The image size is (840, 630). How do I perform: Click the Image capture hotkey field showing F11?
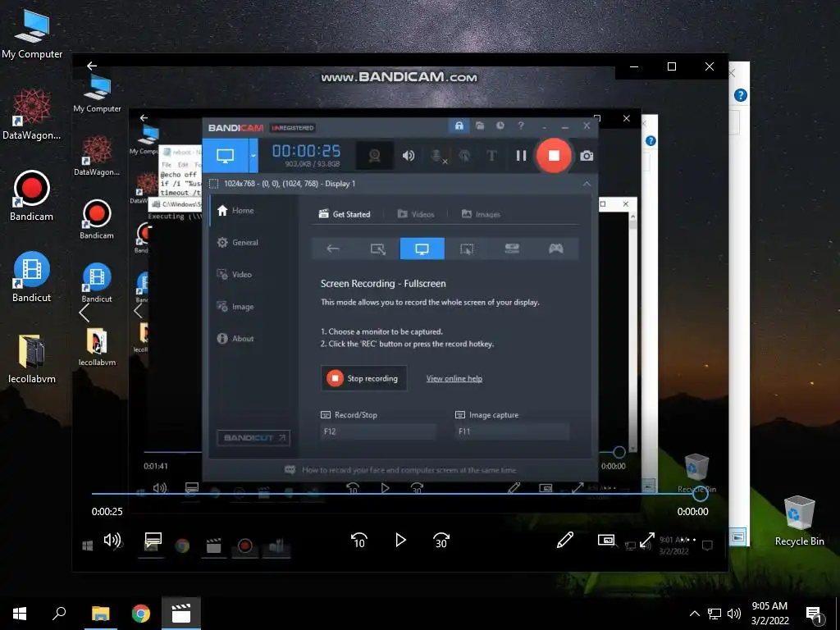coord(512,431)
